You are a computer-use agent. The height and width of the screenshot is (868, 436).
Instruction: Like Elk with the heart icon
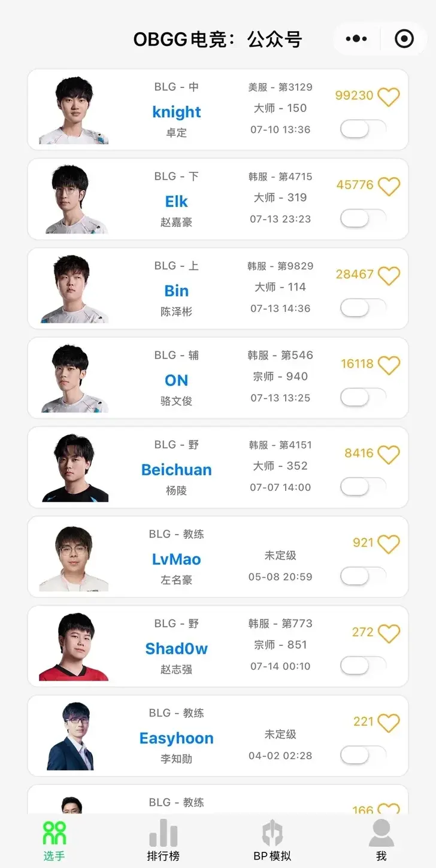[x=389, y=186]
